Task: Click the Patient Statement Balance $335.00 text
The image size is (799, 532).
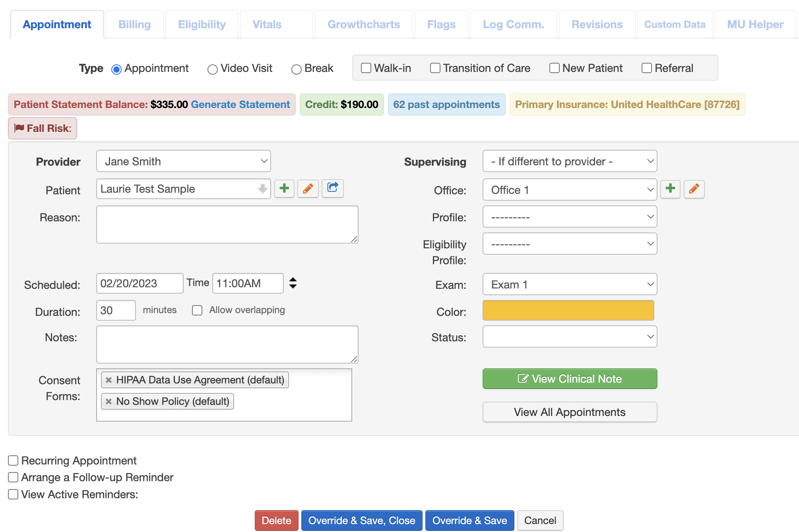Action: pos(101,104)
